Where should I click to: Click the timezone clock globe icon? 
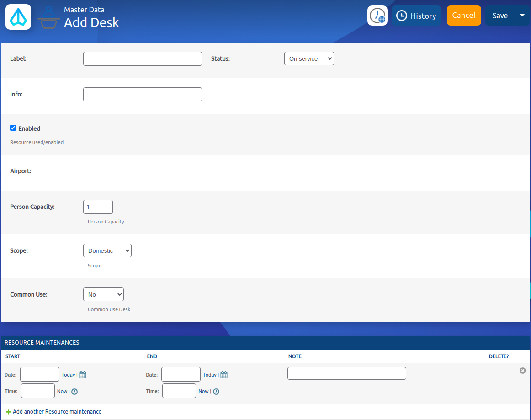coord(377,16)
